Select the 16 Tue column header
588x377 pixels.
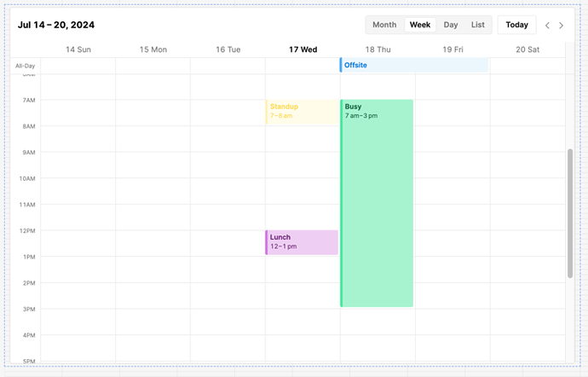(x=228, y=49)
